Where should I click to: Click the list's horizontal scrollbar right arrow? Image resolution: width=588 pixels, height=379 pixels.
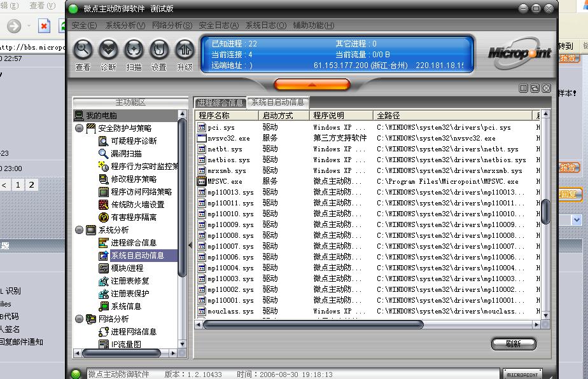point(536,325)
